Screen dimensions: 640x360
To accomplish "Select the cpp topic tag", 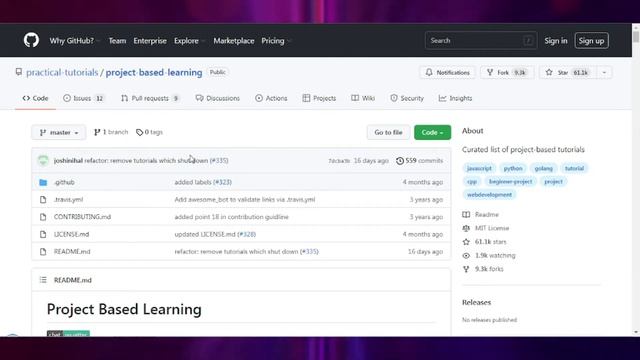I will [x=472, y=181].
